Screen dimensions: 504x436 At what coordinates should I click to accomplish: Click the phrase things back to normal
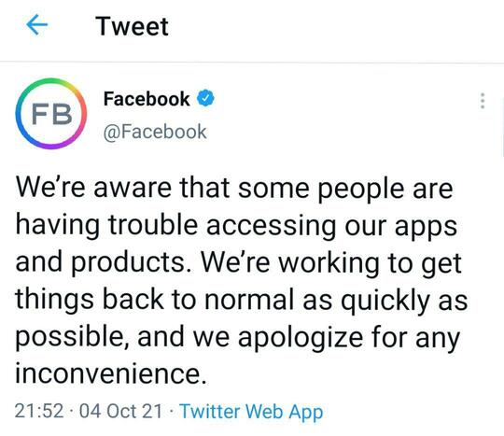point(155,301)
